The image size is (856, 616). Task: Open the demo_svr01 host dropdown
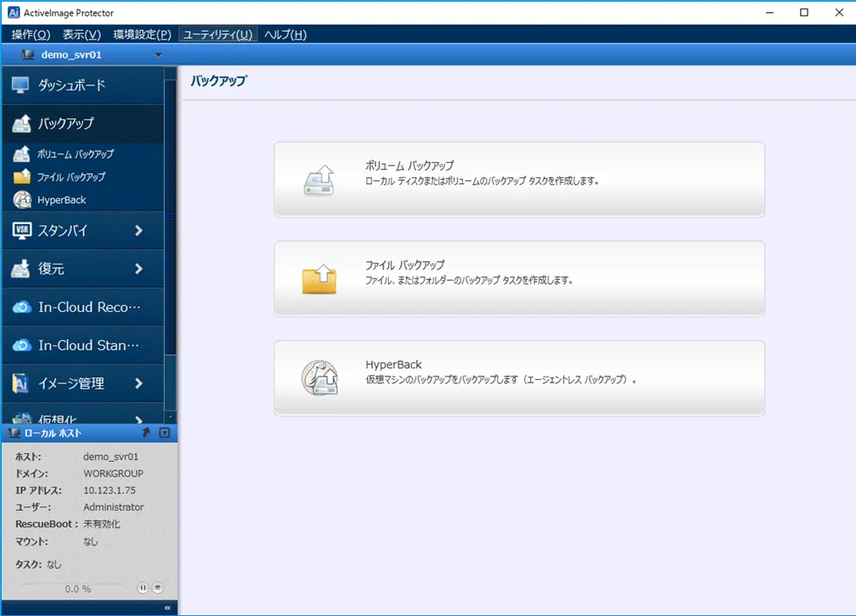click(x=158, y=55)
